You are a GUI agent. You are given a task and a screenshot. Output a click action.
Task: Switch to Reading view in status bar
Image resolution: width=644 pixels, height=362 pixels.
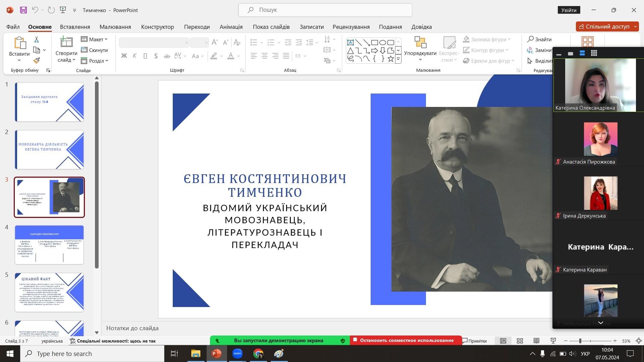[536, 341]
